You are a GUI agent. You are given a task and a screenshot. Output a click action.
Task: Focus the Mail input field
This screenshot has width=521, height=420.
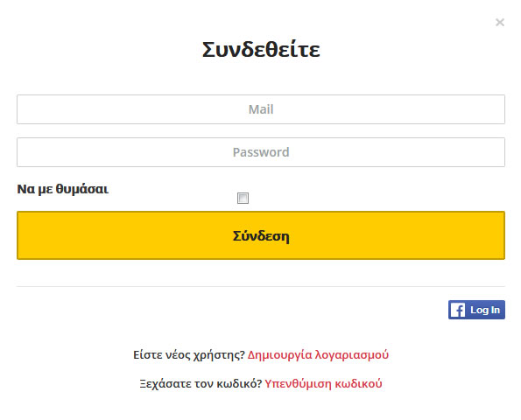point(261,109)
